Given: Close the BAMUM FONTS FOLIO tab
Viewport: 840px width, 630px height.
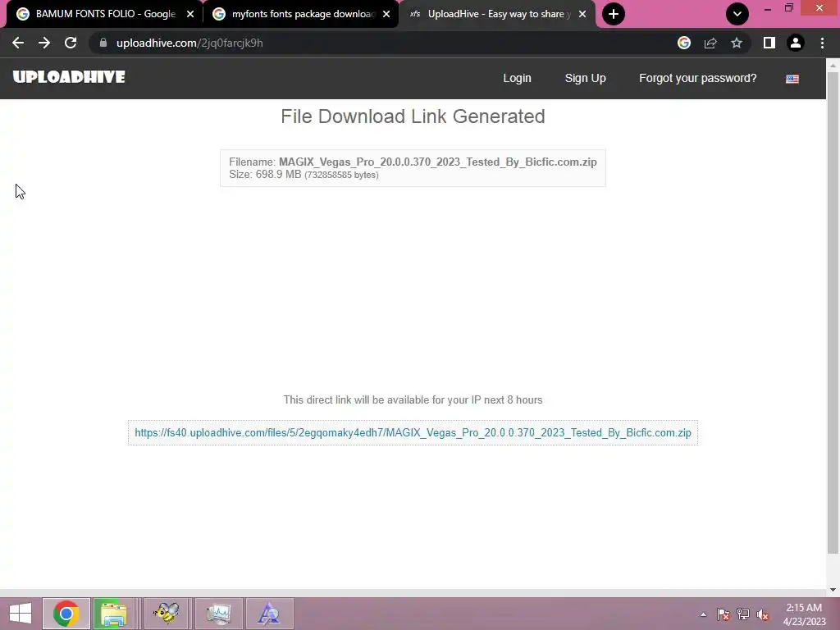Looking at the screenshot, I should (x=190, y=14).
